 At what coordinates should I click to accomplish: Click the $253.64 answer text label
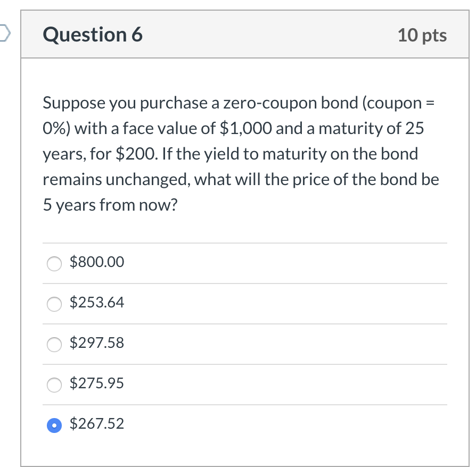tap(97, 303)
